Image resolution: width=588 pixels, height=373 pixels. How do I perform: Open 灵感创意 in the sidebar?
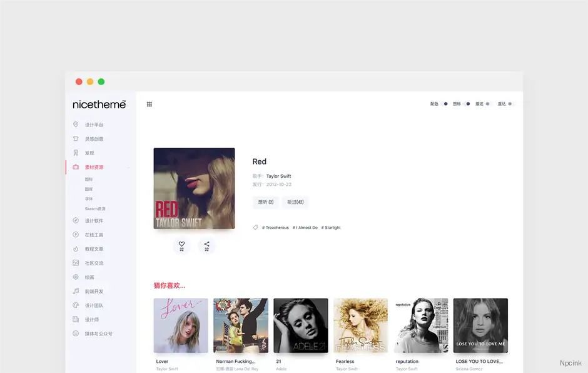(94, 139)
